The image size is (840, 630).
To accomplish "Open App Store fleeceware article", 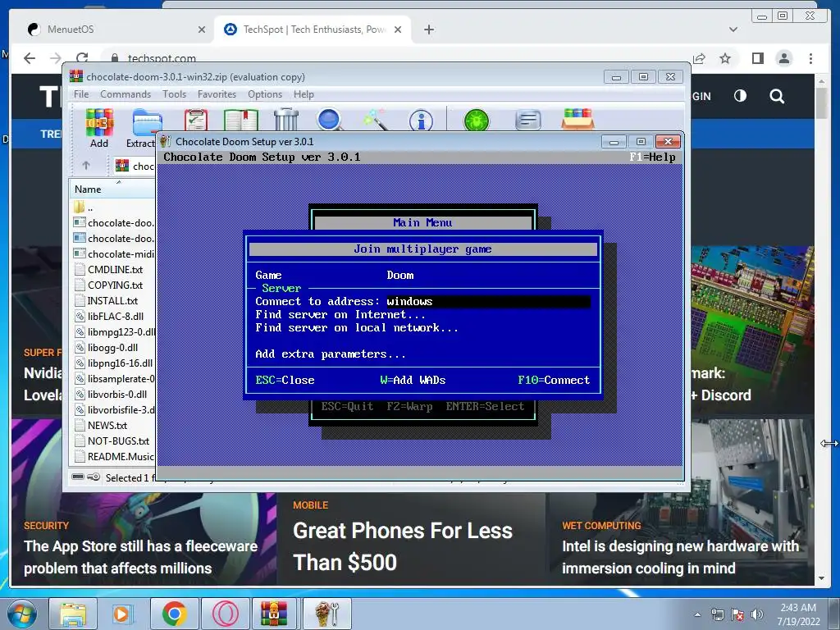I will (x=141, y=557).
